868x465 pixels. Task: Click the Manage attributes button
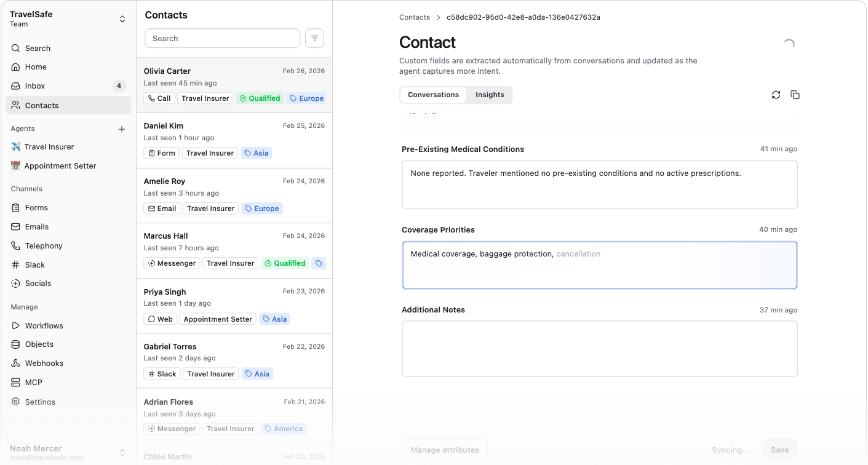coord(445,450)
